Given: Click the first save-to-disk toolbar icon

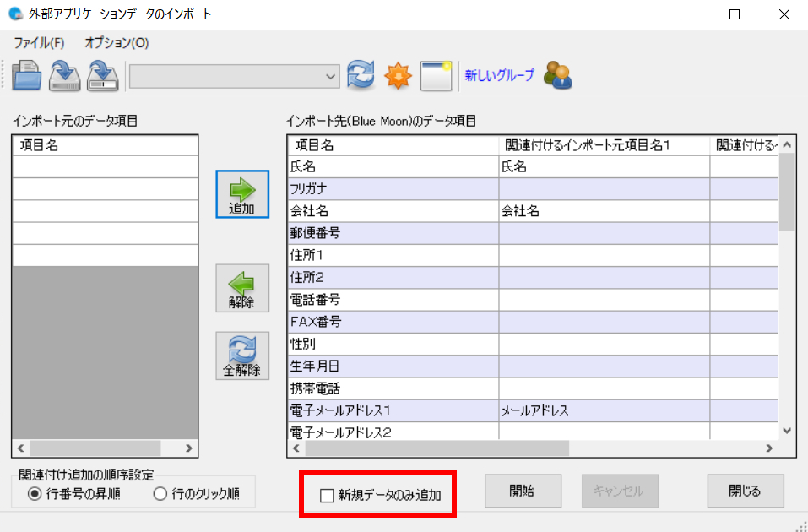Looking at the screenshot, I should tap(64, 75).
